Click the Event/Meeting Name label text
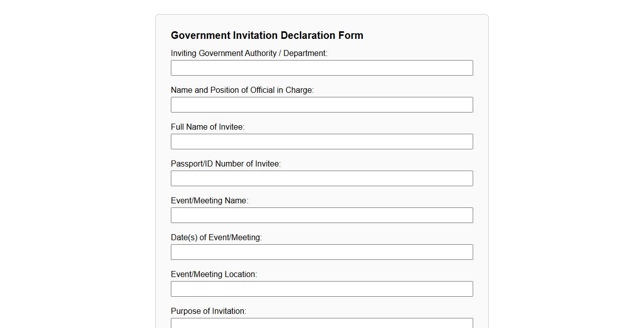The height and width of the screenshot is (328, 644). pyautogui.click(x=210, y=200)
